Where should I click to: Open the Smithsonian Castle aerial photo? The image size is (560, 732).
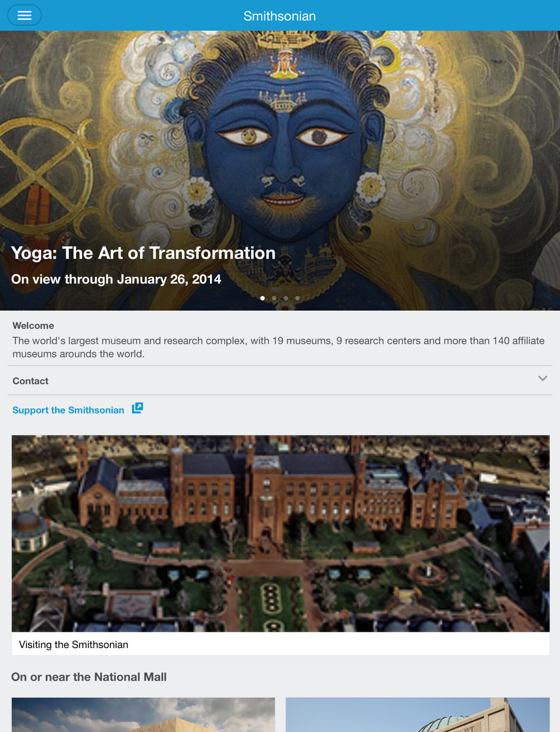[281, 534]
